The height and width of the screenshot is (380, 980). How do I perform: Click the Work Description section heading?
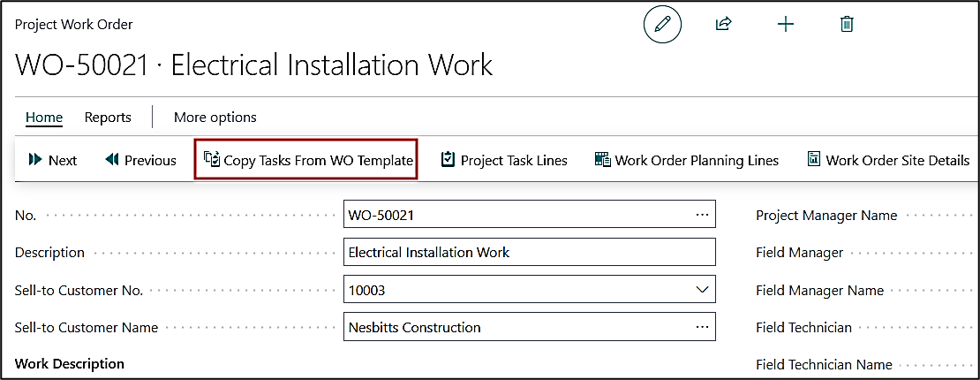(x=70, y=363)
